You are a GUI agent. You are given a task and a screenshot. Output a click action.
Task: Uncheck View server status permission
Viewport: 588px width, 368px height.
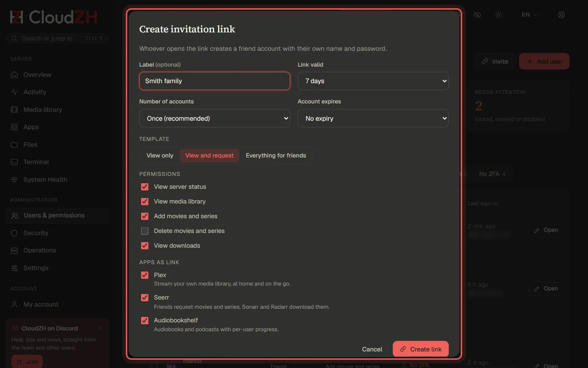point(145,187)
